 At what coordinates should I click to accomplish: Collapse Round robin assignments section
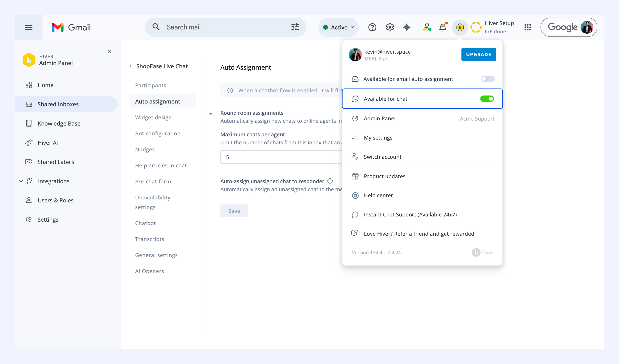click(x=211, y=114)
